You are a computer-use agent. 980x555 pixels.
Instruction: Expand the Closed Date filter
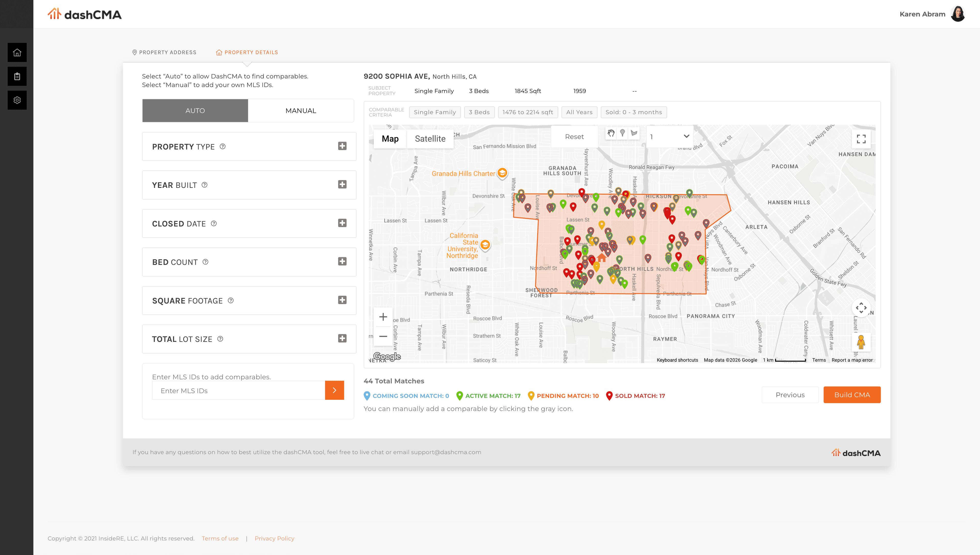tap(342, 223)
